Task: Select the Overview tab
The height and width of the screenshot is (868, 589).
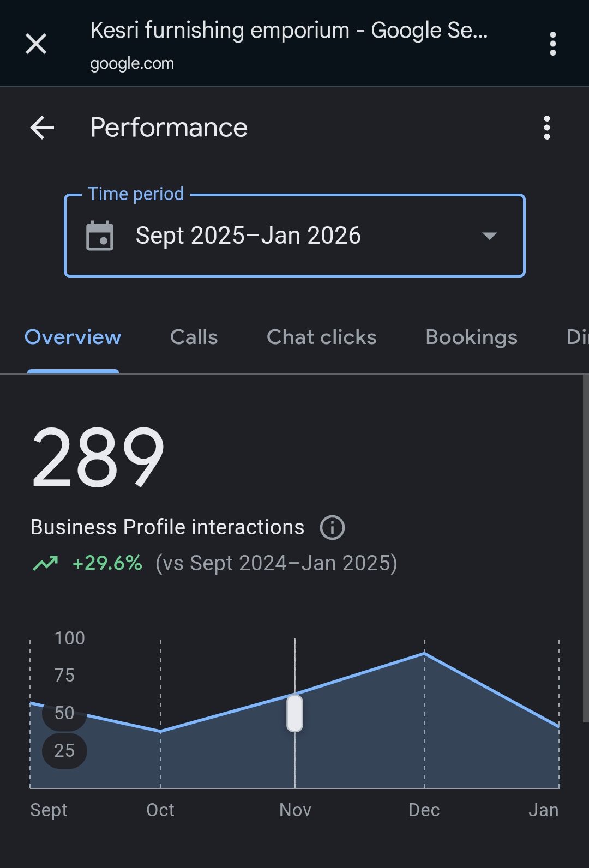Action: 73,337
